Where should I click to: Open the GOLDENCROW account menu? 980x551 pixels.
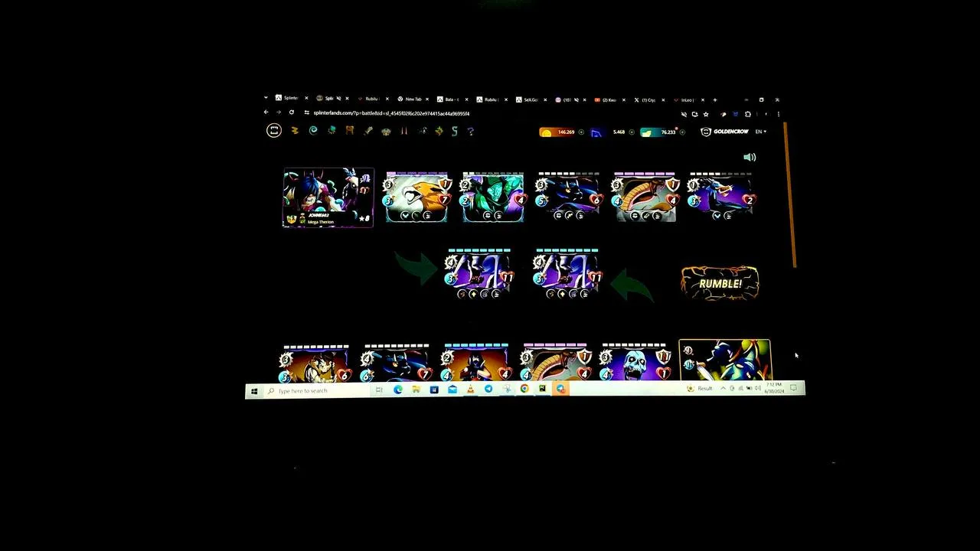pyautogui.click(x=724, y=132)
